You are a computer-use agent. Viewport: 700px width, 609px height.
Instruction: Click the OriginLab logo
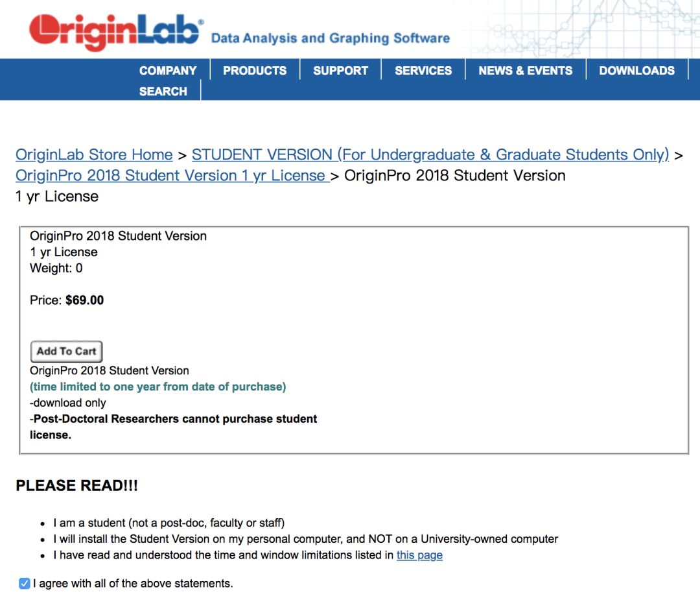tap(115, 30)
